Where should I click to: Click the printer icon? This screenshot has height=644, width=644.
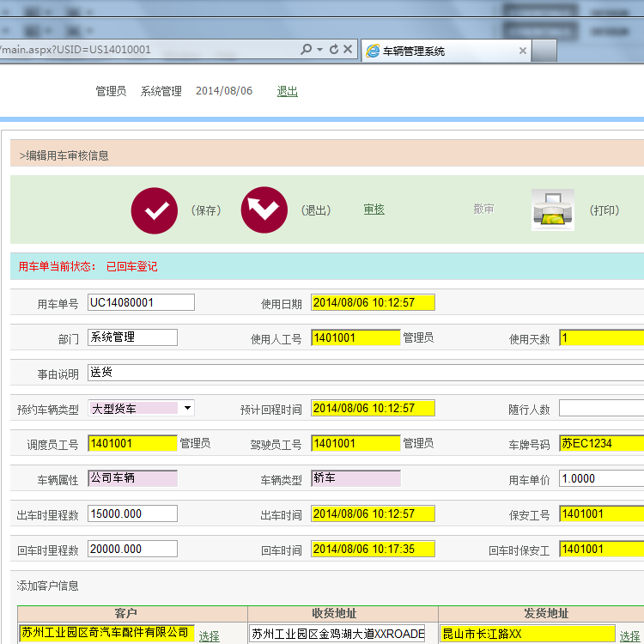(553, 210)
